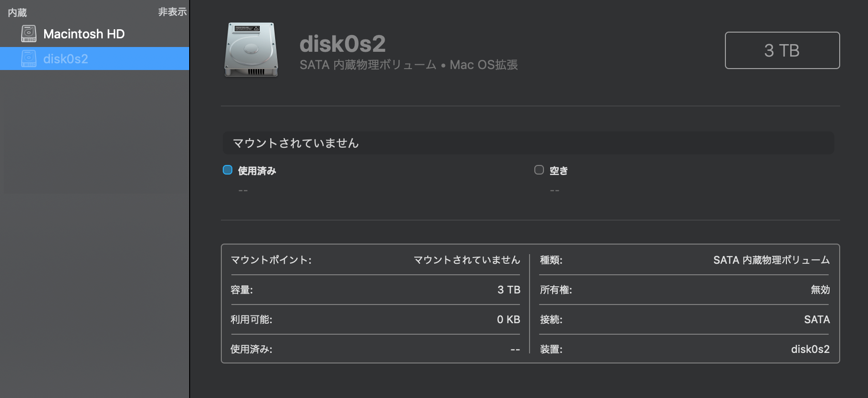Click the blue 使用済み legend swatch
The image size is (868, 398).
click(x=228, y=170)
